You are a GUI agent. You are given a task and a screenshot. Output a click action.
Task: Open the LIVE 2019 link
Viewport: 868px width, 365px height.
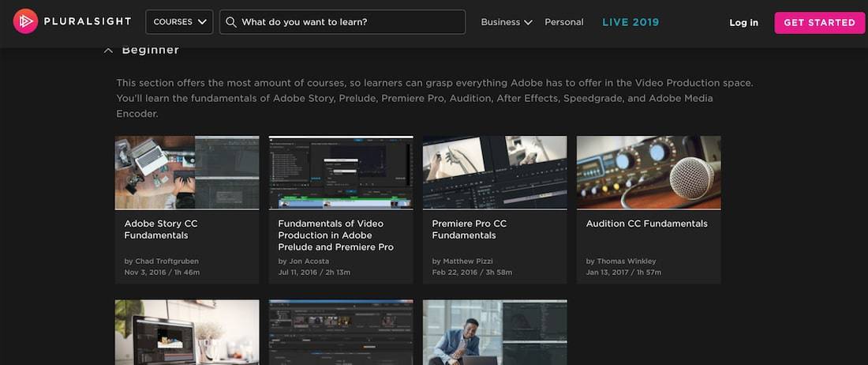coord(630,22)
